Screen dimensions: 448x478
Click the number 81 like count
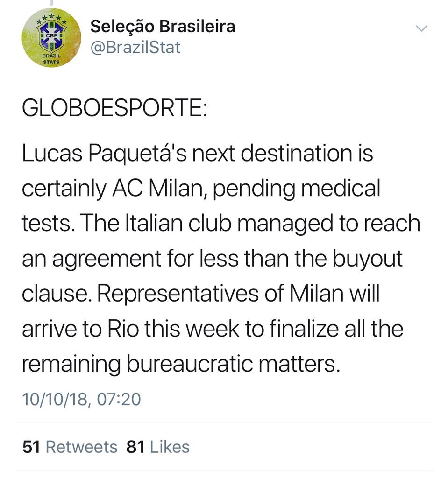pos(135,447)
